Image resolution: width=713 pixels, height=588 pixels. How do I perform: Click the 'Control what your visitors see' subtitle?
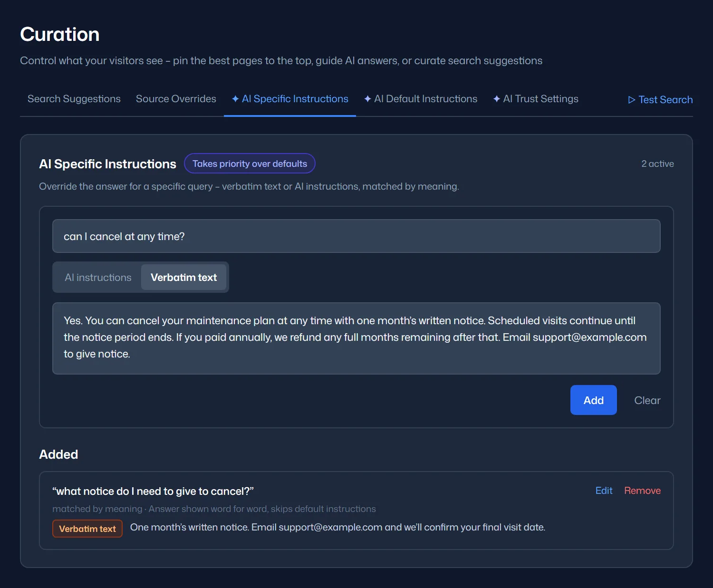(281, 61)
